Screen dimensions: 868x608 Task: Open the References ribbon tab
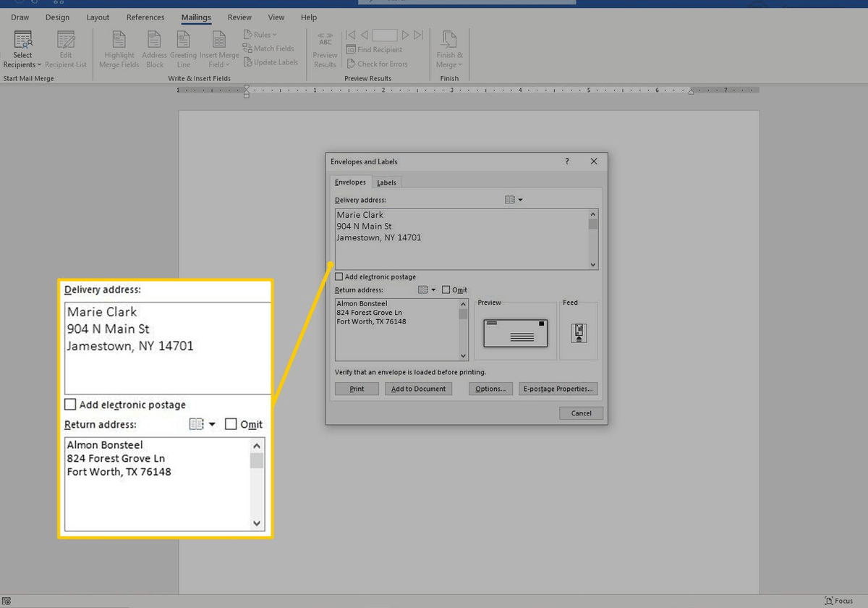click(x=145, y=17)
